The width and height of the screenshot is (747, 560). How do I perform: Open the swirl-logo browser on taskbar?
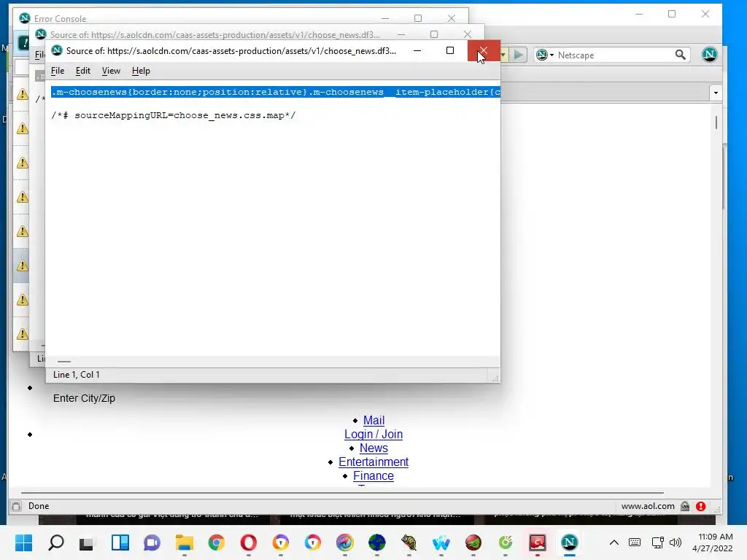pos(345,542)
